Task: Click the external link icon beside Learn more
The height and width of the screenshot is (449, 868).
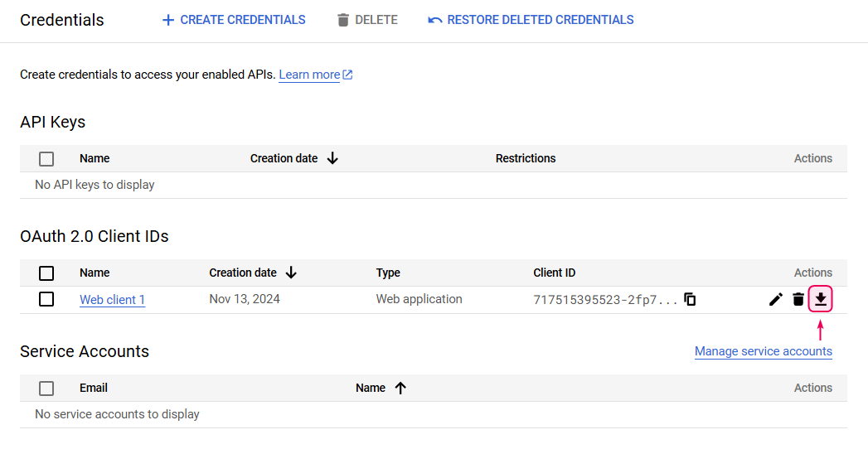Action: 348,75
